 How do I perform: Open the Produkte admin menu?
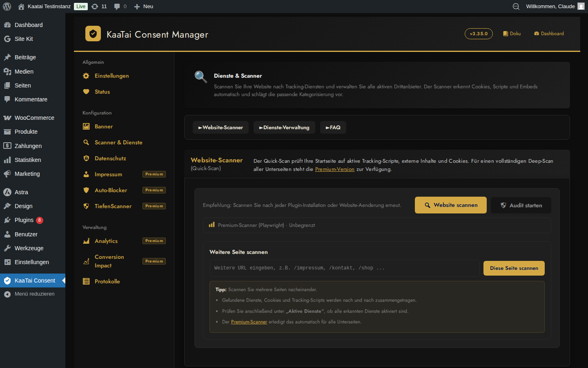coord(33,132)
